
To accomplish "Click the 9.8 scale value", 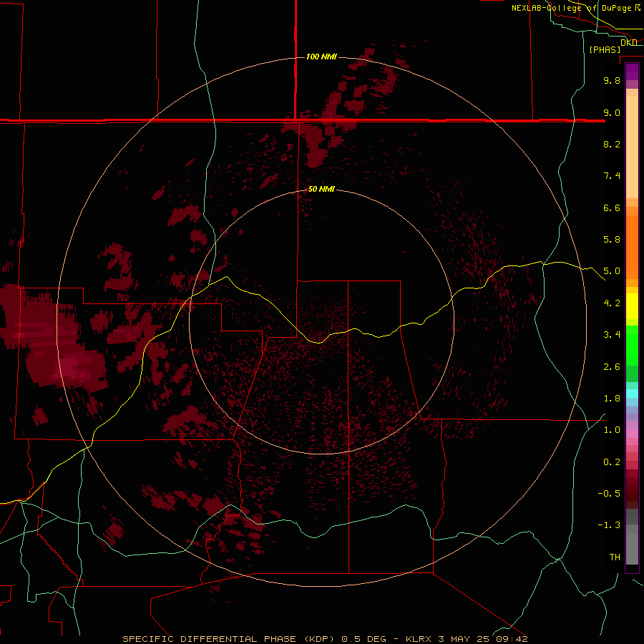I will pyautogui.click(x=612, y=80).
